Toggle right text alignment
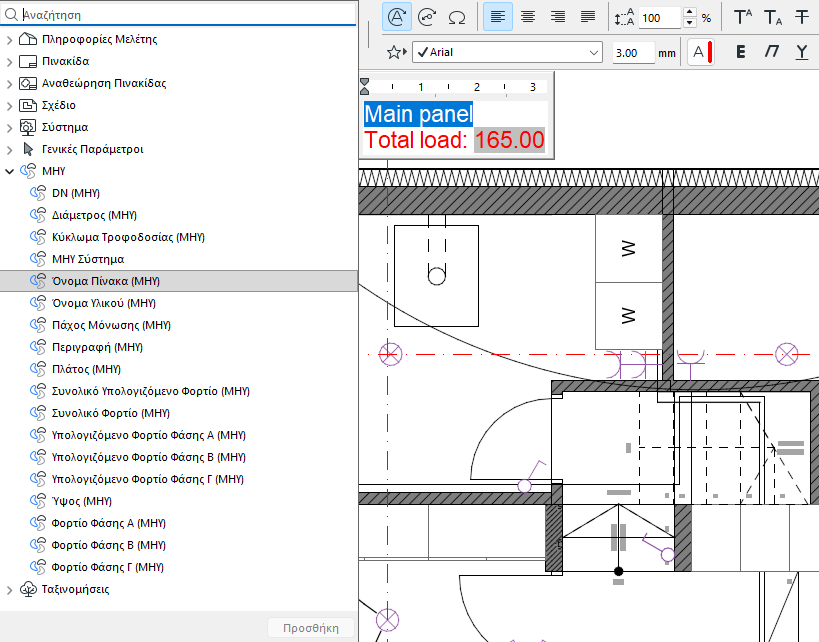819x642 pixels. pyautogui.click(x=558, y=17)
